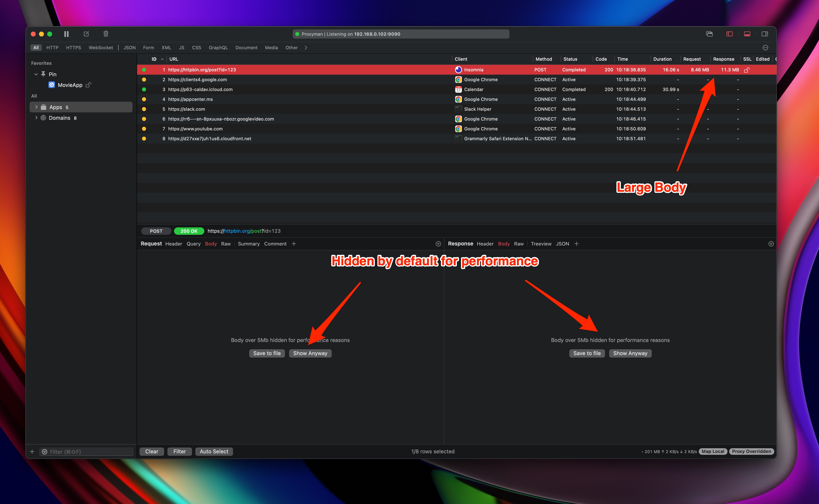Image resolution: width=819 pixels, height=504 pixels.
Task: Clear all sessions using the trash icon
Action: 106,34
